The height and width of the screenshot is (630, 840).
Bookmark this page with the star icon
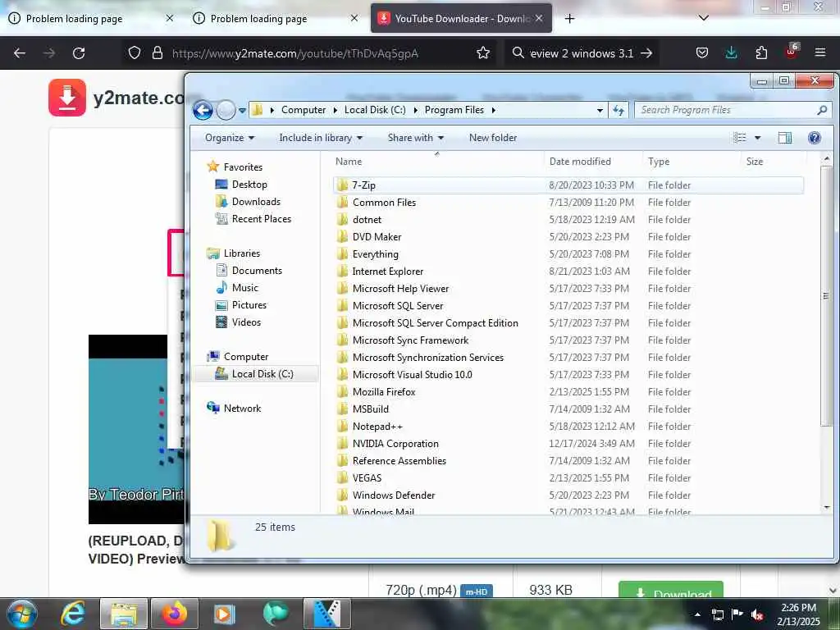pyautogui.click(x=483, y=53)
